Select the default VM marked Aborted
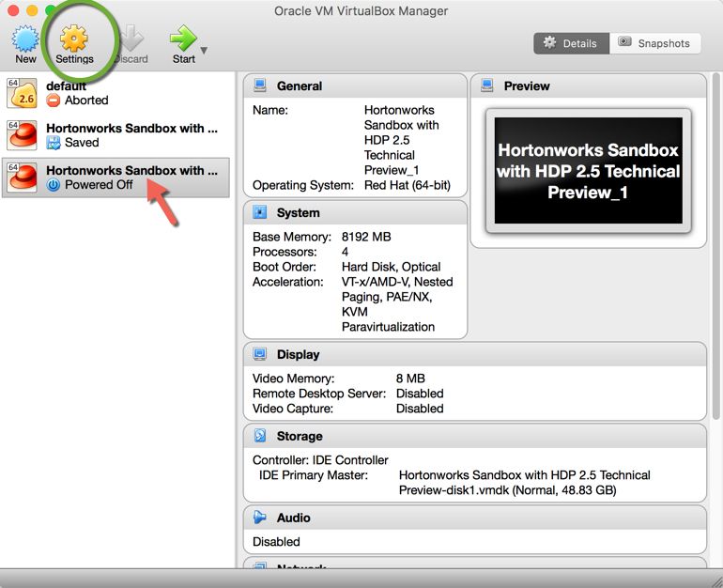723x588 pixels. coord(115,93)
